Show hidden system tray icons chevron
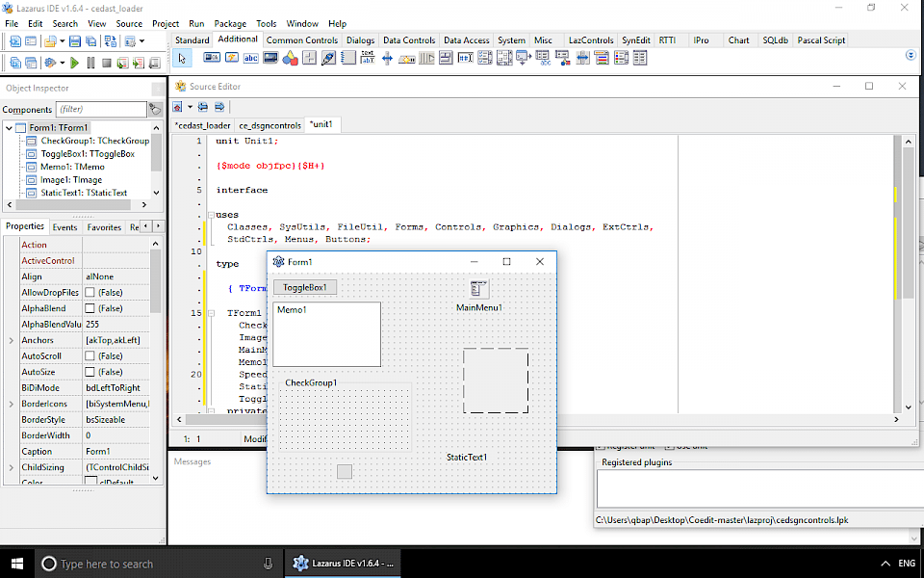The image size is (924, 578). (885, 564)
